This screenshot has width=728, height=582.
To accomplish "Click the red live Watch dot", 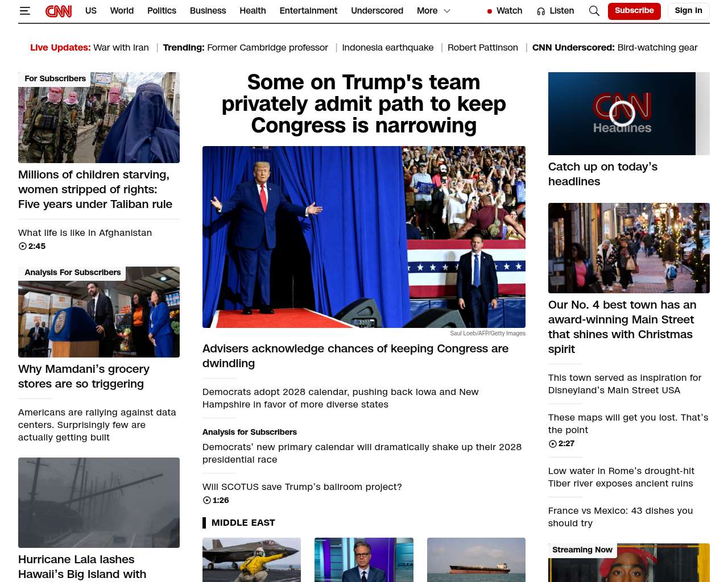I will [490, 11].
